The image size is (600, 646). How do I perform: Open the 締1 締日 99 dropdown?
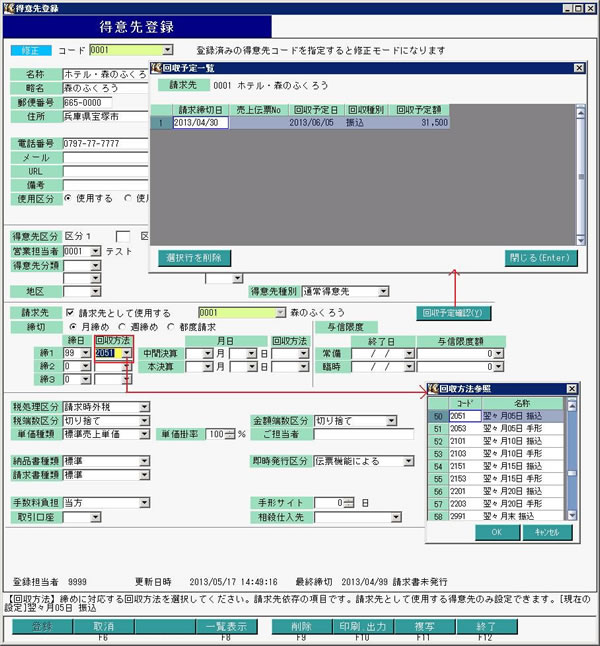point(85,353)
